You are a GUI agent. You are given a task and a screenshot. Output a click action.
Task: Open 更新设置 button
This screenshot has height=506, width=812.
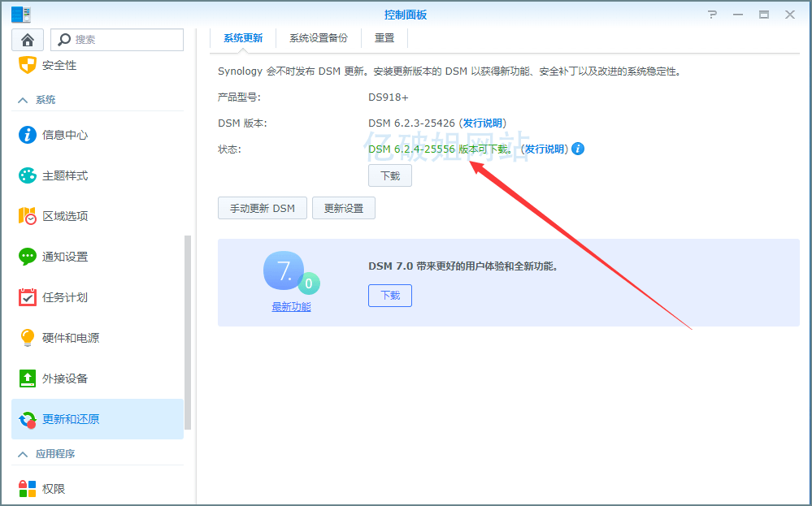coord(344,208)
